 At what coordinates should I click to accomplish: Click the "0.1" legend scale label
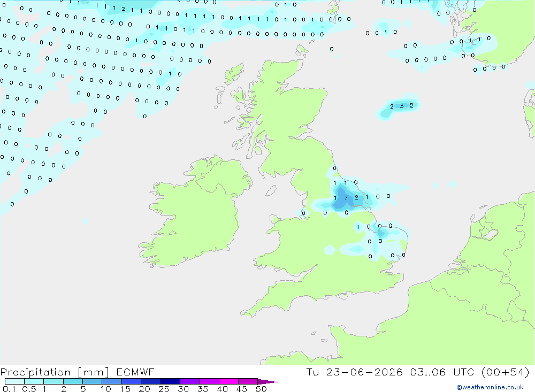click(9, 389)
